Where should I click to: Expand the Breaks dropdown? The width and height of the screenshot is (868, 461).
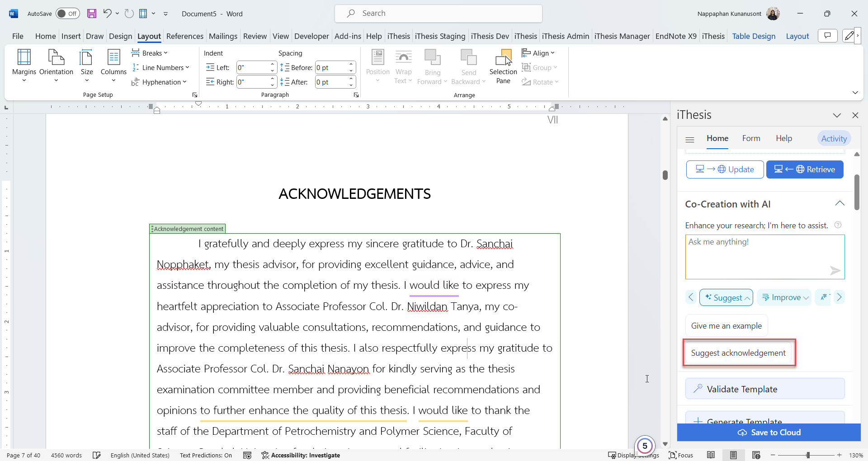click(150, 53)
